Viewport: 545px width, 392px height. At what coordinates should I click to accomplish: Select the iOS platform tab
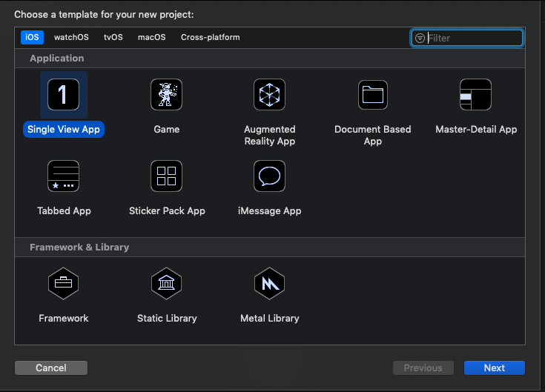click(32, 37)
